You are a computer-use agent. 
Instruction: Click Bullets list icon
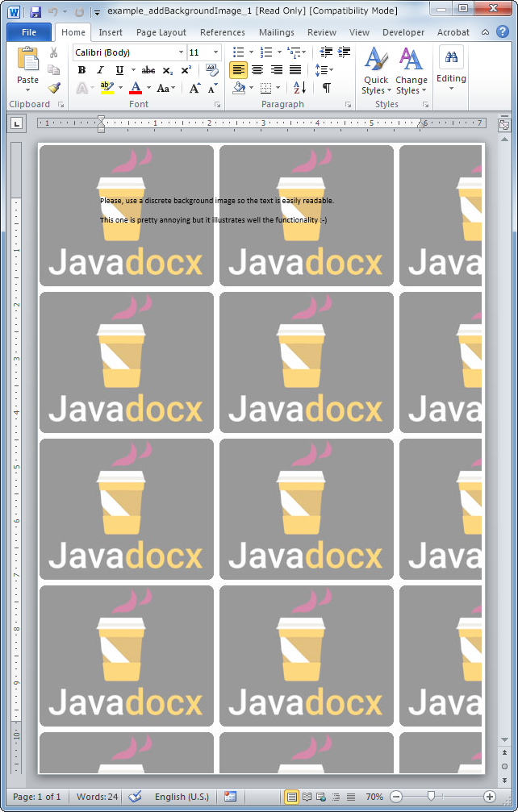(238, 52)
